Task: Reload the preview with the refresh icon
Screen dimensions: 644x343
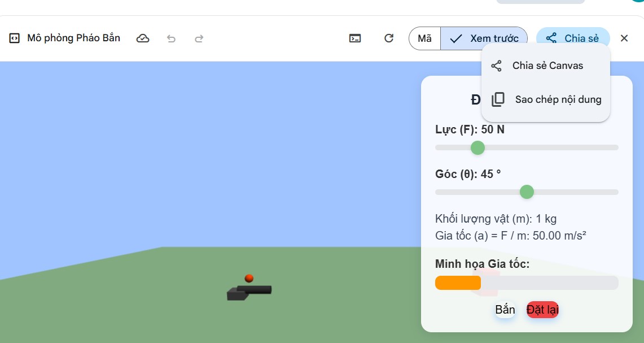Action: click(x=389, y=38)
